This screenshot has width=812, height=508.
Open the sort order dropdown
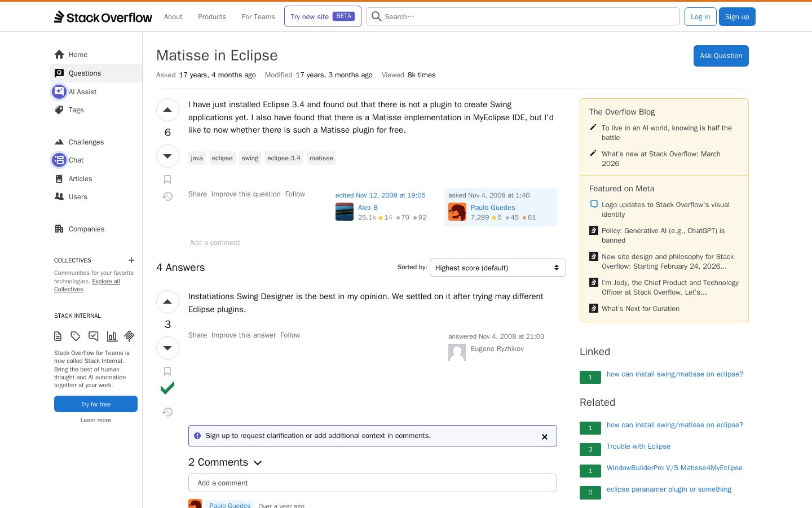[498, 268]
